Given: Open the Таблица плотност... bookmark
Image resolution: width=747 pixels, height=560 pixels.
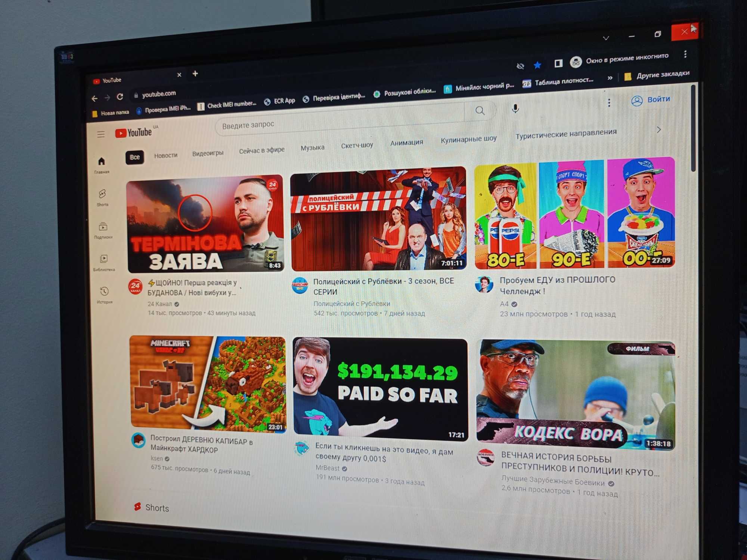Looking at the screenshot, I should click(558, 82).
